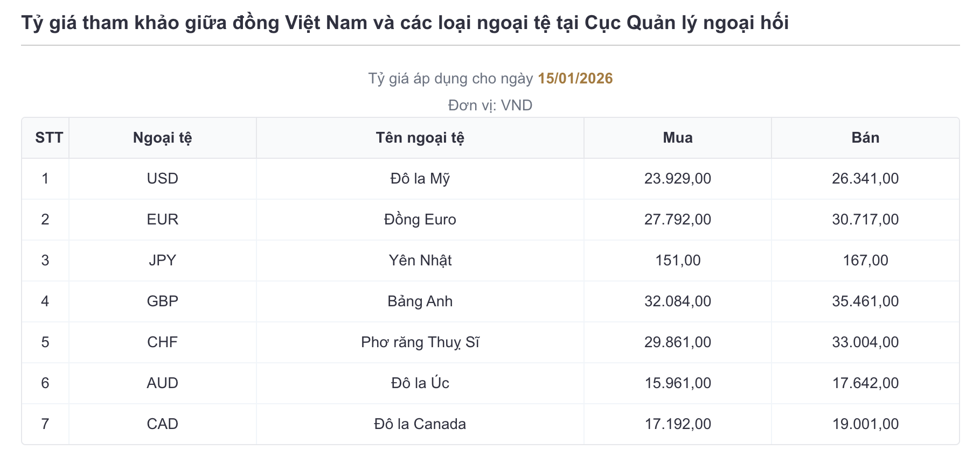Screen dimensions: 980x457
Task: Click the Phơ răng Thuỵ Sĩ name cell
Action: tap(420, 342)
